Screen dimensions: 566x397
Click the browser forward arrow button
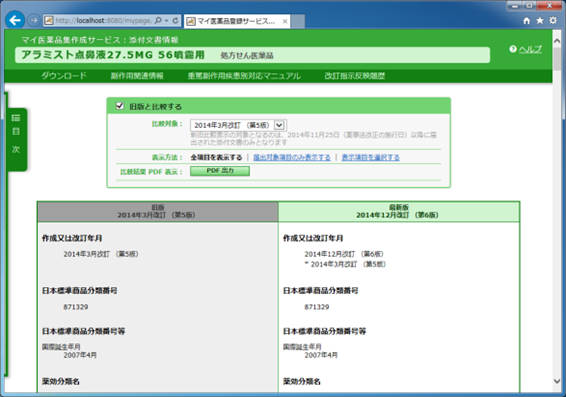click(x=34, y=21)
